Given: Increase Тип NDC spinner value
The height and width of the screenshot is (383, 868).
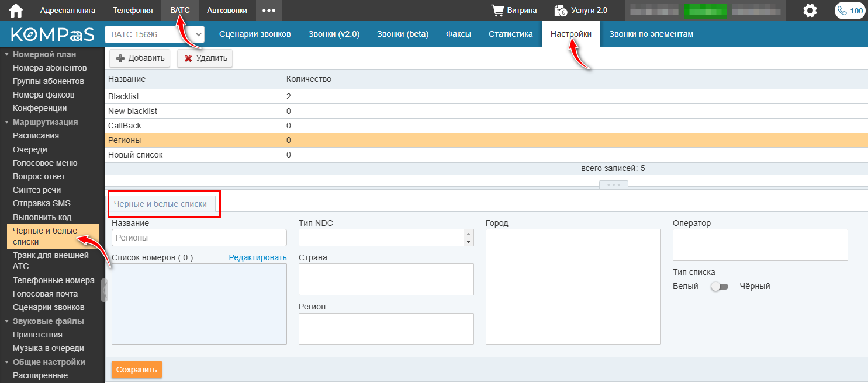Looking at the screenshot, I should coord(468,234).
